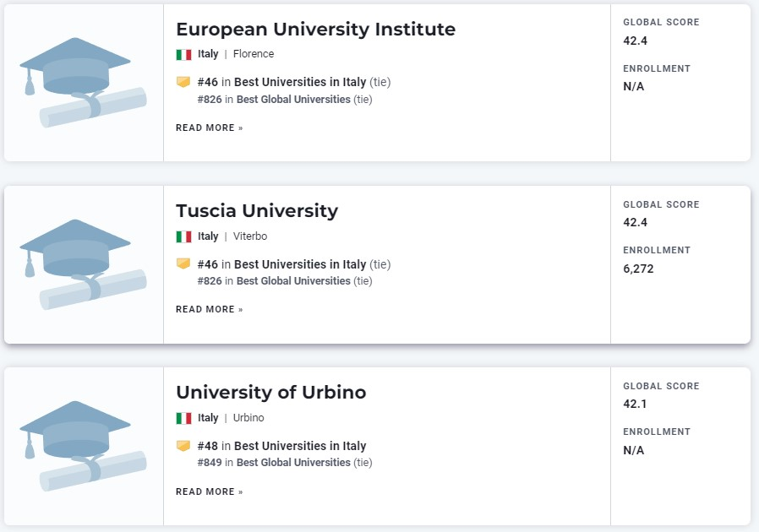Open Best Universities in Italy link for European Institute
This screenshot has height=532, width=759.
coord(300,82)
